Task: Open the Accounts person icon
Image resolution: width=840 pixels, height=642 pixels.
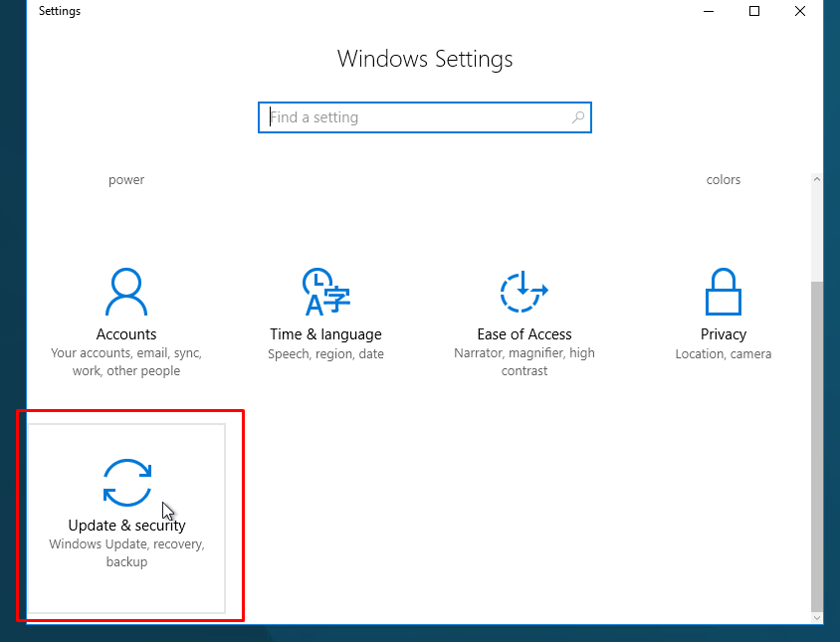Action: (x=126, y=292)
